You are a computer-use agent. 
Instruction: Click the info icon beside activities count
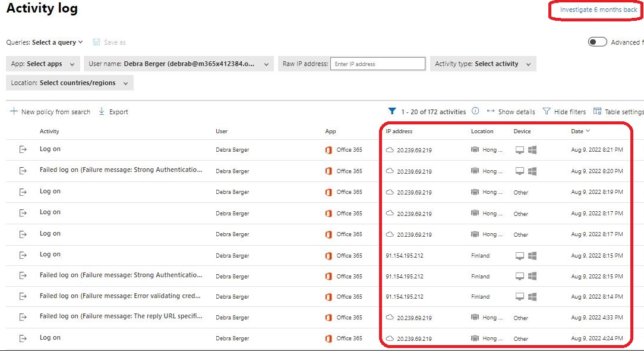pos(475,111)
